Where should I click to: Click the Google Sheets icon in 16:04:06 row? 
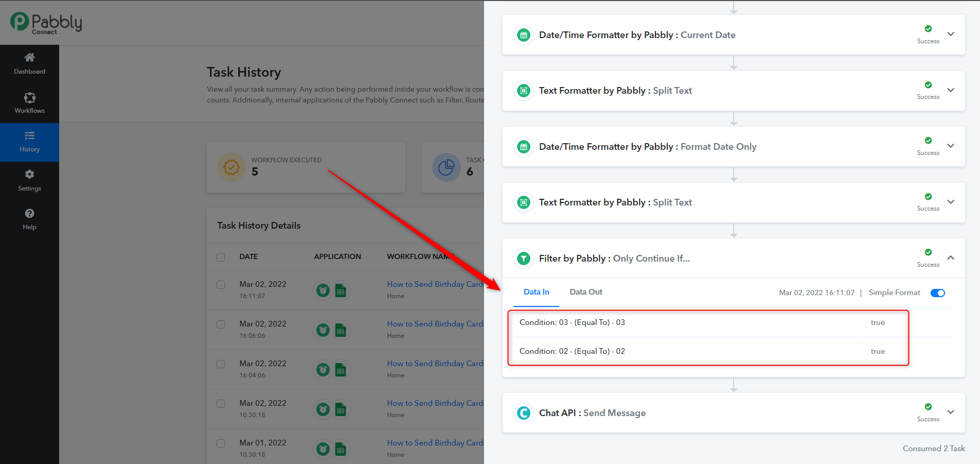point(341,370)
